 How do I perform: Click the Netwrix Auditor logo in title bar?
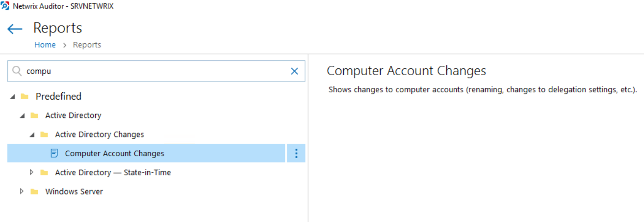click(x=5, y=6)
